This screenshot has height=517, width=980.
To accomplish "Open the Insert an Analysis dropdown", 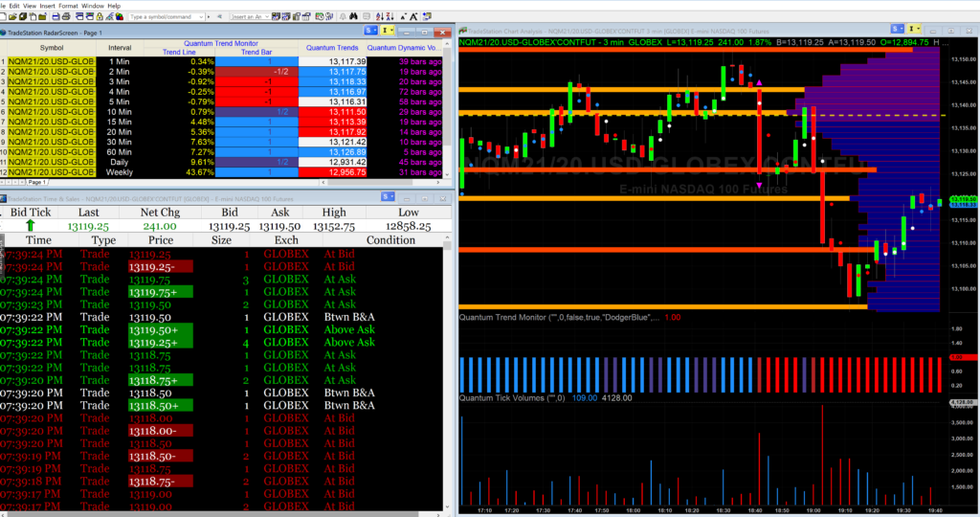I will tap(267, 17).
